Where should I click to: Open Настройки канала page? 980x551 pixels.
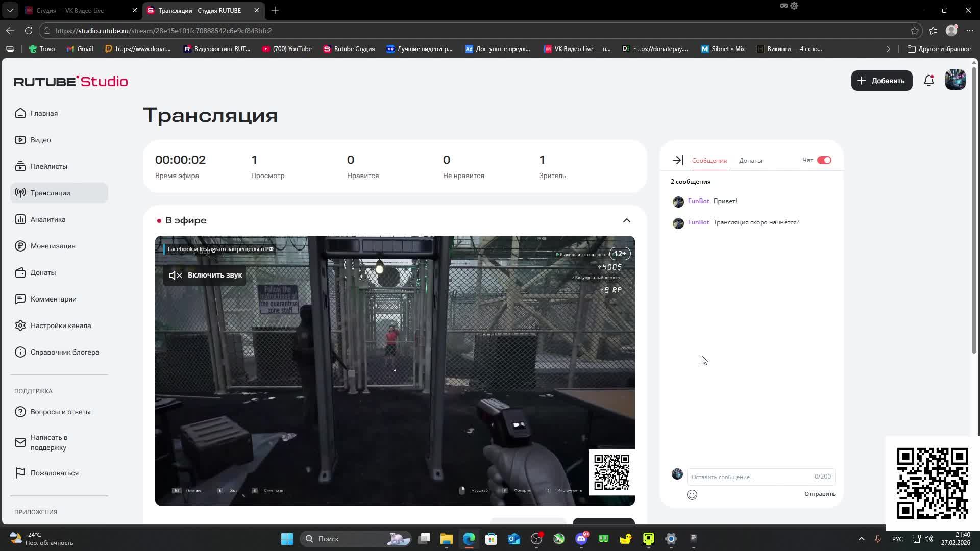[60, 325]
